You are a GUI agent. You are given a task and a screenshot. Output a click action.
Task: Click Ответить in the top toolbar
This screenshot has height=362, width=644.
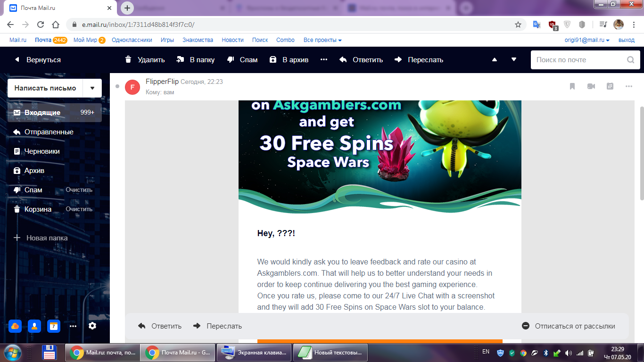coord(361,60)
